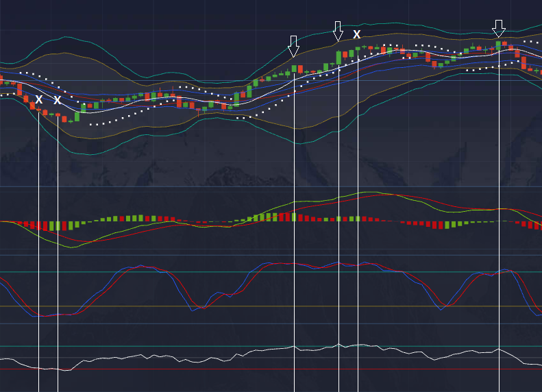Select the stochastic oscillator panel with blue and red lines
The image size is (542, 392).
click(271, 290)
